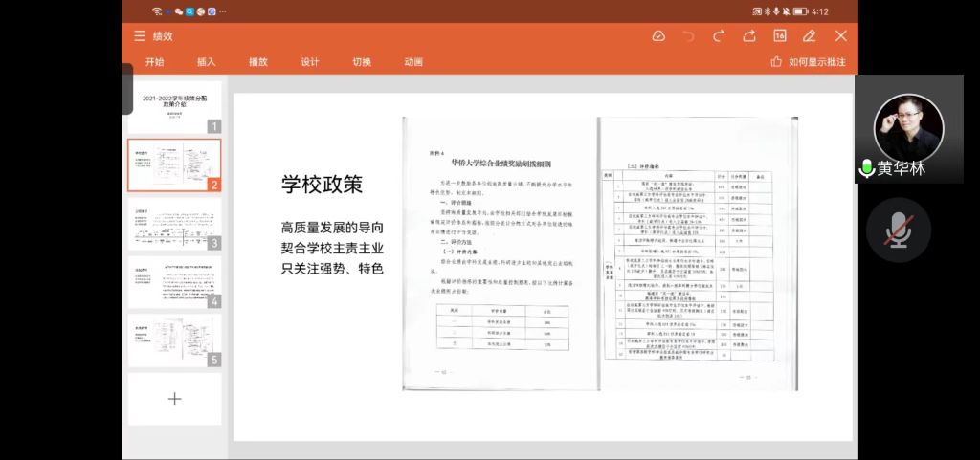The image size is (980, 460).
Task: Click the cloud save status icon
Action: (x=658, y=36)
